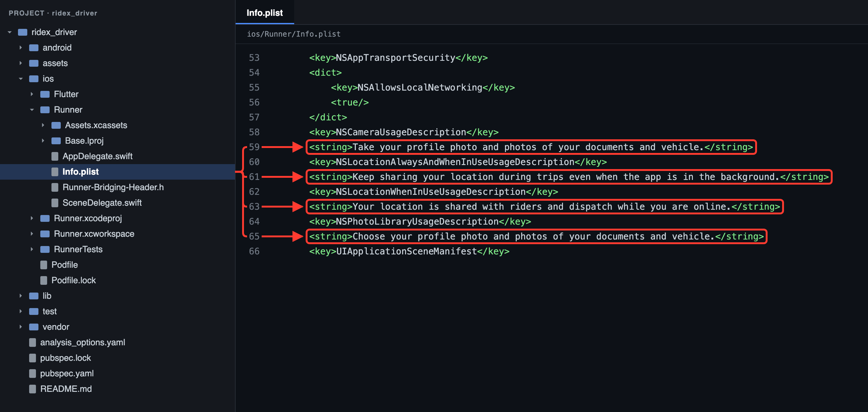Expand Assets.xcassets folder
This screenshot has height=412, width=868.
point(43,125)
